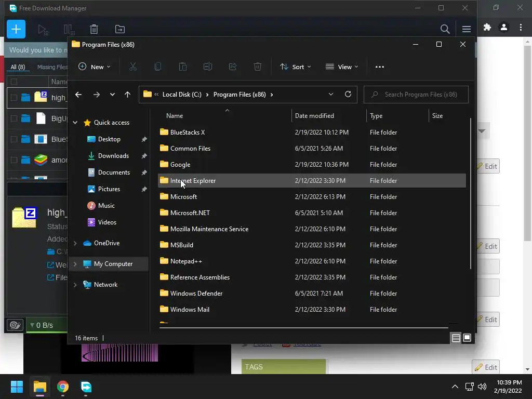Viewport: 532px width, 399px height.
Task: Add new download with the plus button
Action: click(16, 29)
